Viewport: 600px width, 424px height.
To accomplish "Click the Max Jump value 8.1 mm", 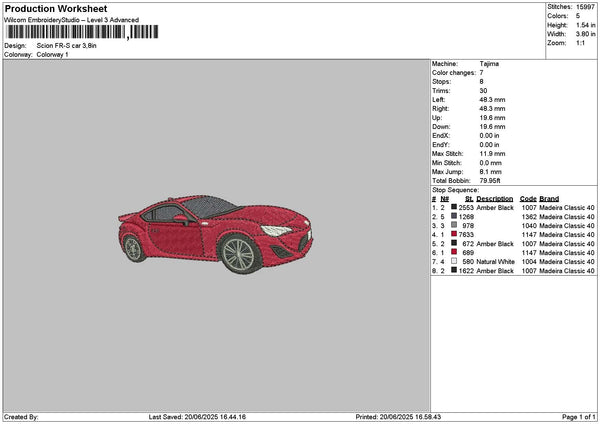I will tap(490, 172).
